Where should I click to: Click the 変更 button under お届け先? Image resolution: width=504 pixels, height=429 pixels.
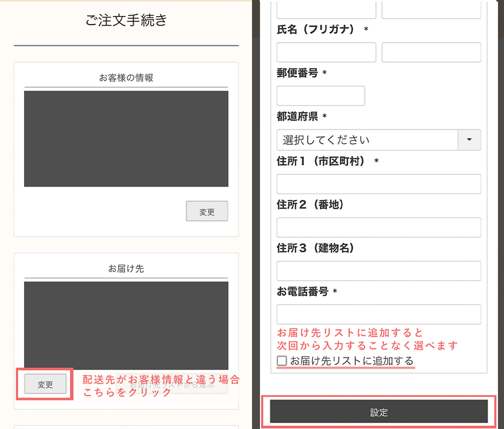(x=45, y=384)
